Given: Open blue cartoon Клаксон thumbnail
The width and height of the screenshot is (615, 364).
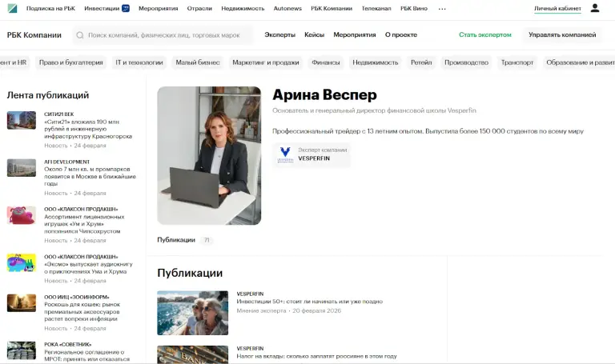Looking at the screenshot, I should pyautogui.click(x=21, y=263).
